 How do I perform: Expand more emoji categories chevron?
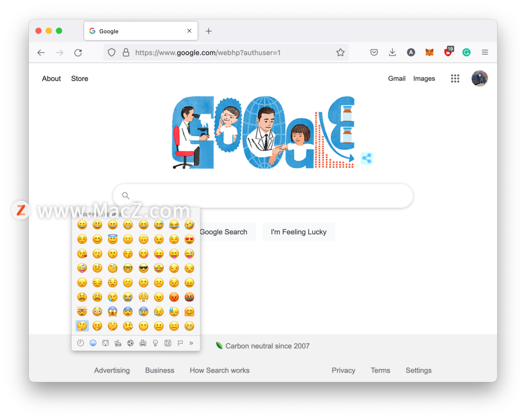191,343
